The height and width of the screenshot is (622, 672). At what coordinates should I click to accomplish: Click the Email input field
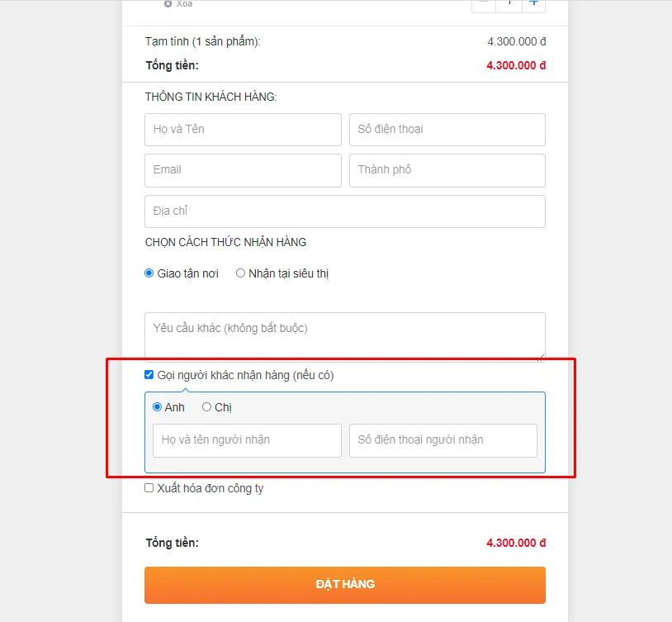click(x=243, y=170)
